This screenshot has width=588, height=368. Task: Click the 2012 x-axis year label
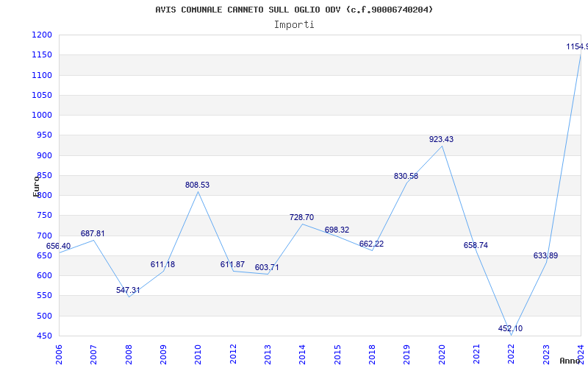click(233, 355)
